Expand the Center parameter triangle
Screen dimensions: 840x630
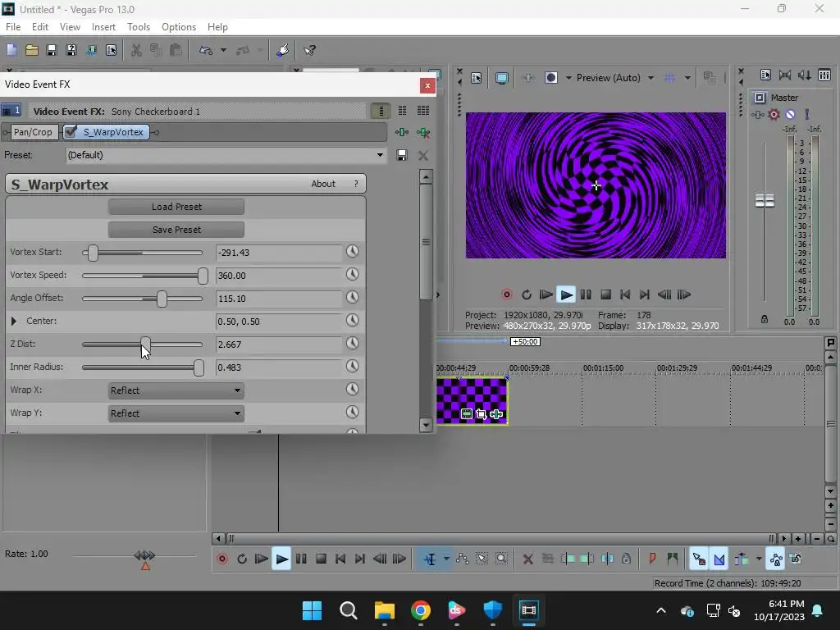pyautogui.click(x=14, y=321)
